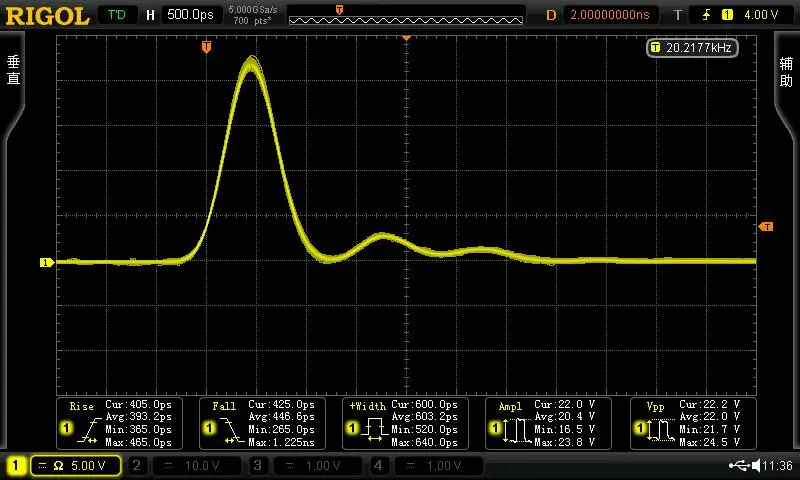Click channel 4 1.00 V scale box

coord(438,466)
